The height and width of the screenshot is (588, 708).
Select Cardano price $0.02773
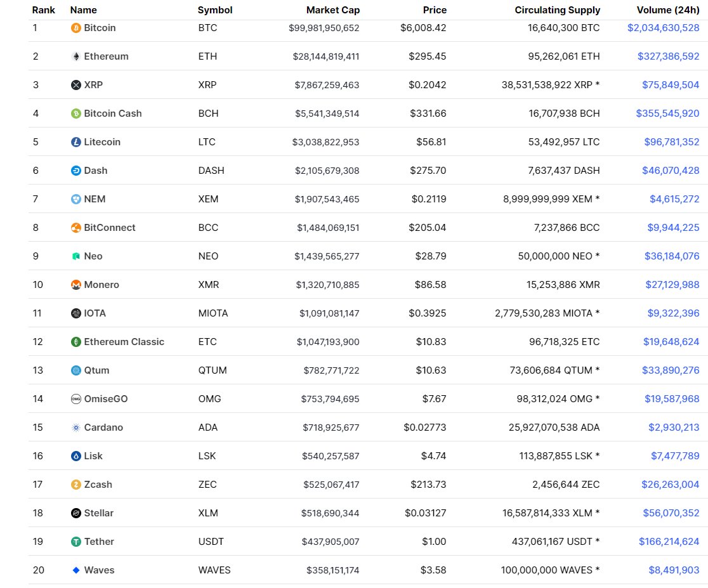[424, 428]
